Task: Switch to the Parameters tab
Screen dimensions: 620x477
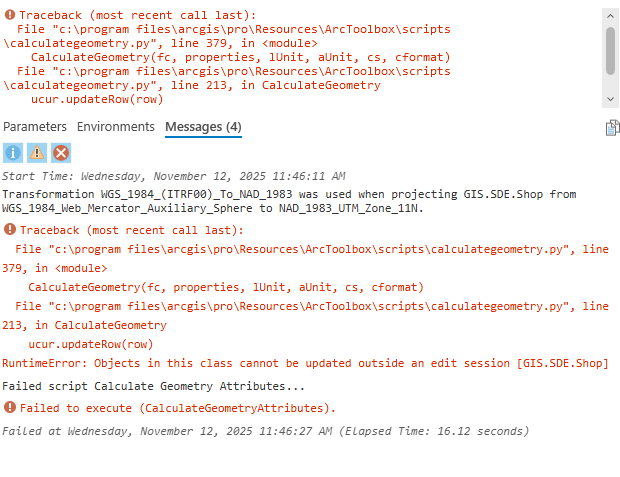Action: (35, 127)
